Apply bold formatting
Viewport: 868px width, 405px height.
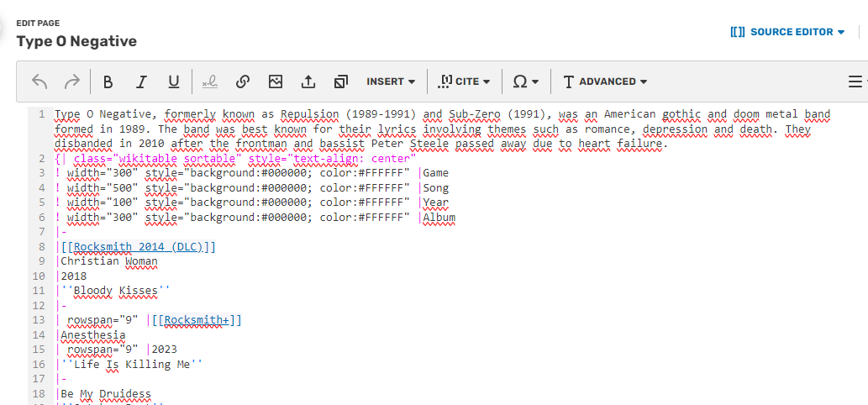point(108,82)
